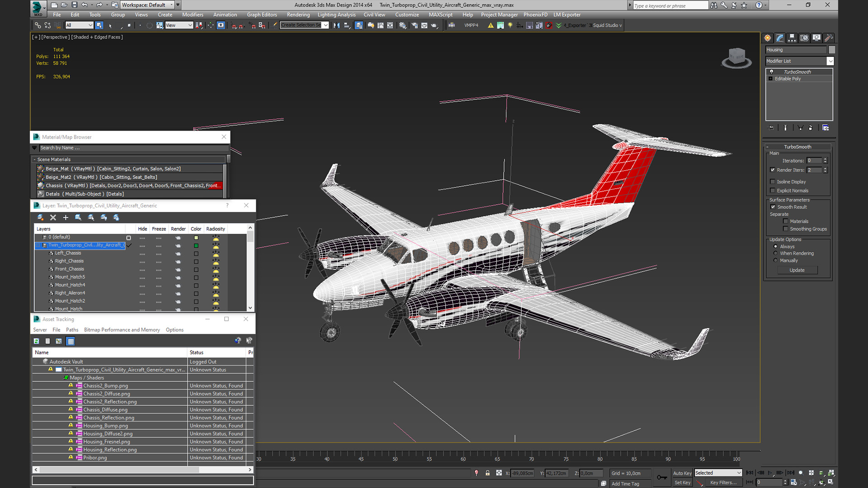The height and width of the screenshot is (488, 868).
Task: Select the When Rendering radio button
Action: pos(776,253)
